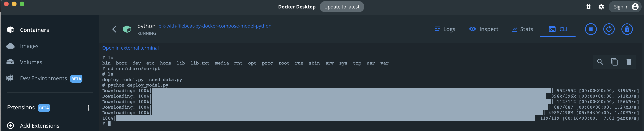Open in external terminal link

[x=130, y=48]
